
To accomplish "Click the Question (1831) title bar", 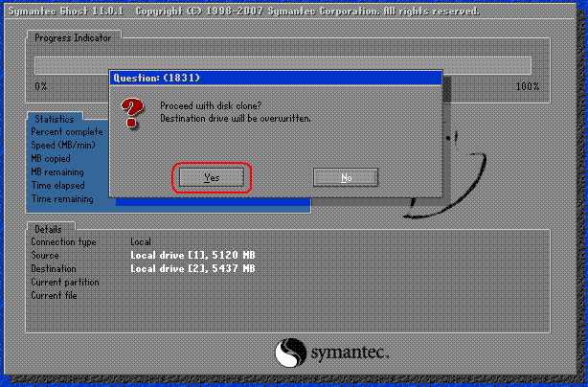I will 276,78.
